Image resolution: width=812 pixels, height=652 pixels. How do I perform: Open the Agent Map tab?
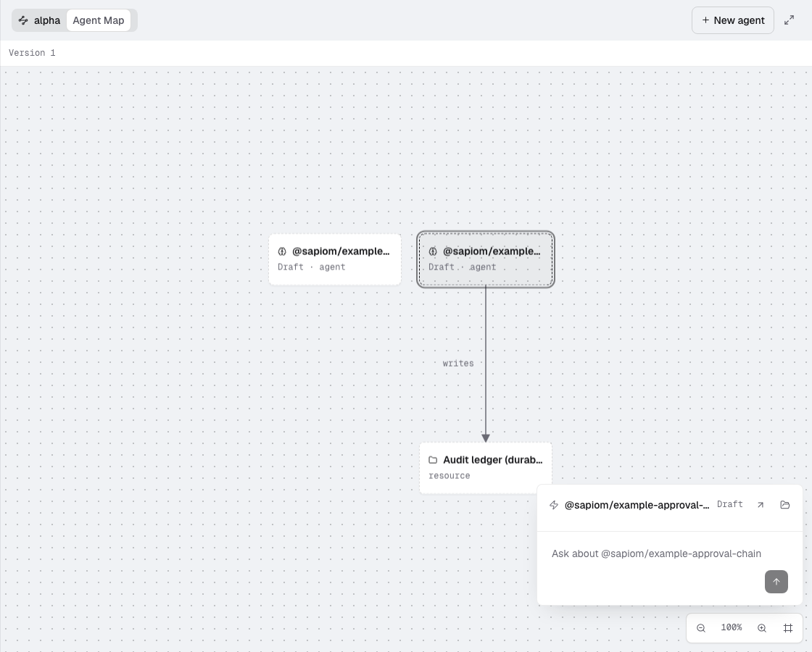click(x=99, y=20)
